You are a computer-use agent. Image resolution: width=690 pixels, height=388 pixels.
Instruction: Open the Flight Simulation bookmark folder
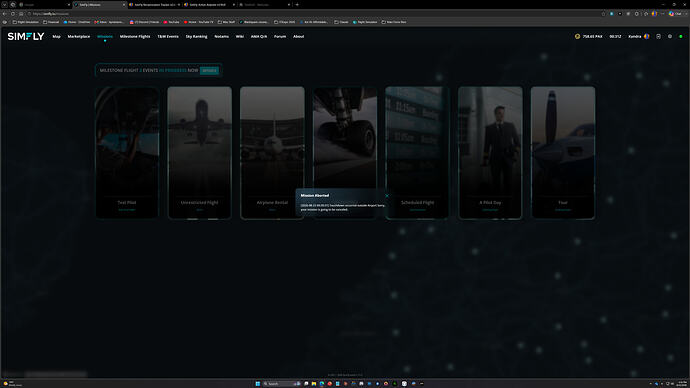click(26, 22)
